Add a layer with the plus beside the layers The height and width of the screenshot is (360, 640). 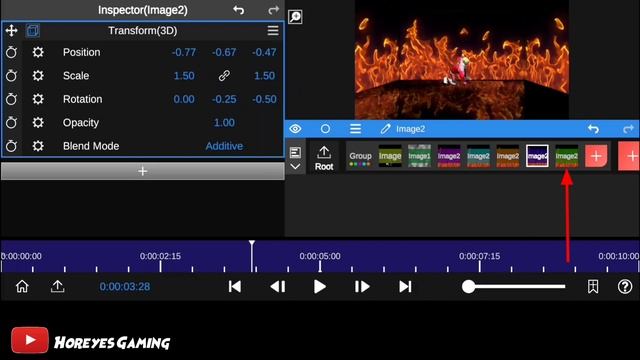point(596,156)
